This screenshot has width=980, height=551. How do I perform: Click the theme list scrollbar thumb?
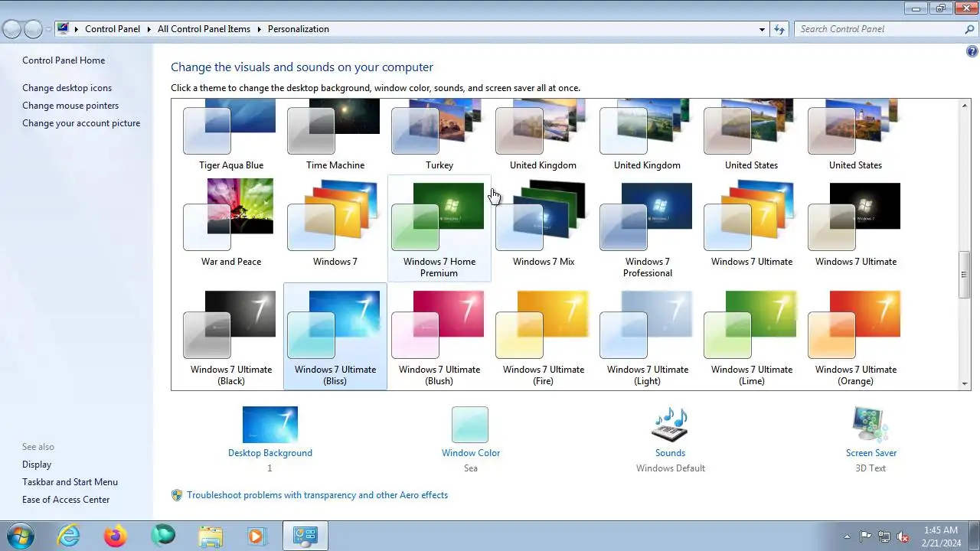(x=965, y=275)
